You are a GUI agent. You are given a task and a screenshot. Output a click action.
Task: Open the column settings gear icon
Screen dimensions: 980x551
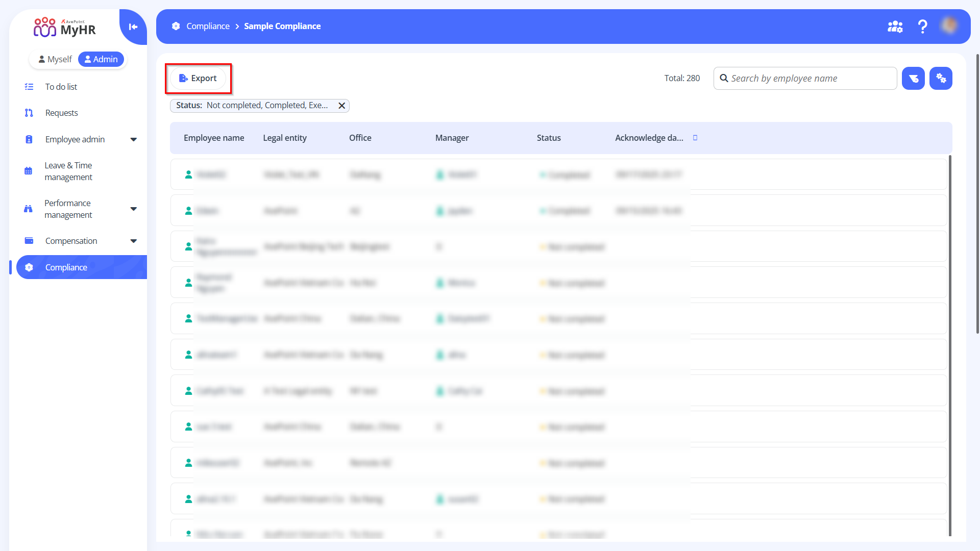point(941,79)
